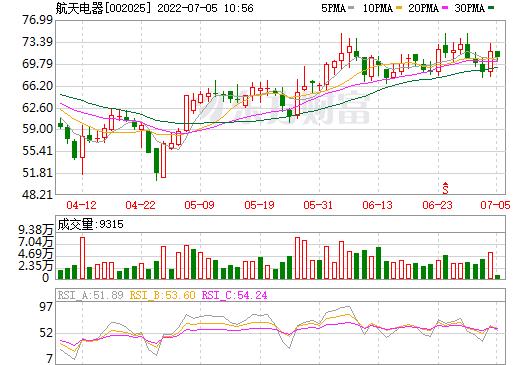Click the 30PMA green legend swatch

[x=491, y=8]
